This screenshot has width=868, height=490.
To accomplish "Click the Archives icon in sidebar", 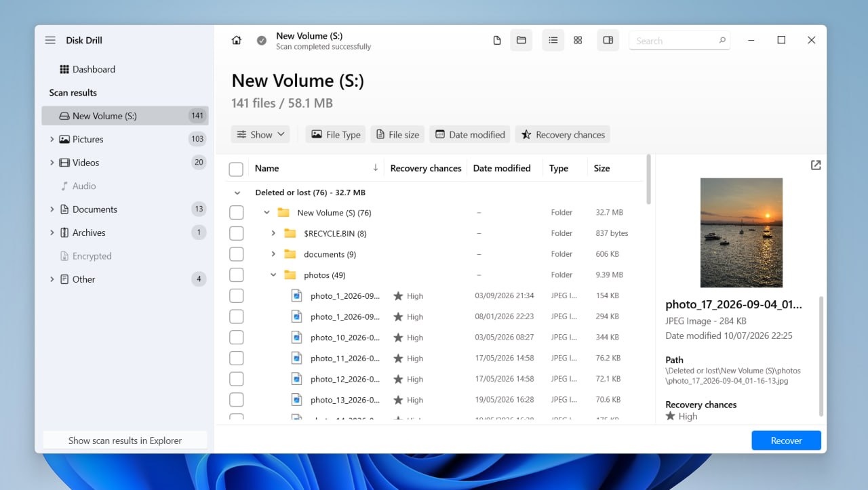I will (x=64, y=232).
